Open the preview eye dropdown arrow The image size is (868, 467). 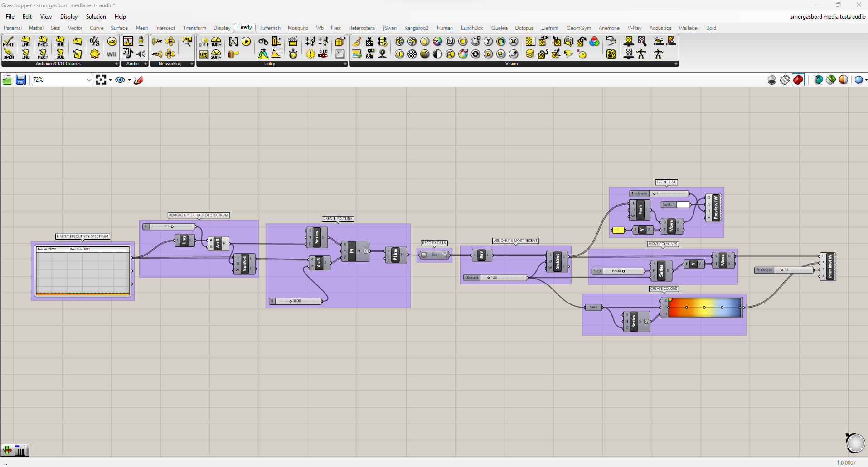pyautogui.click(x=129, y=80)
